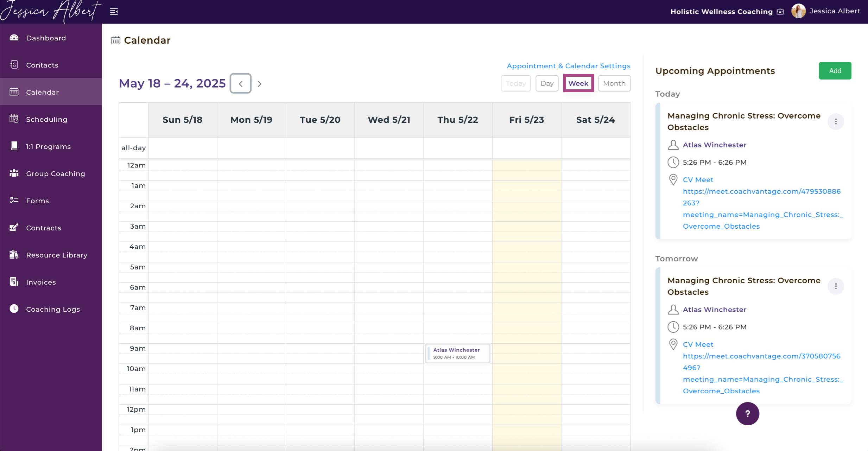Click person icon in today's appointment card
The image size is (868, 451).
pos(673,145)
